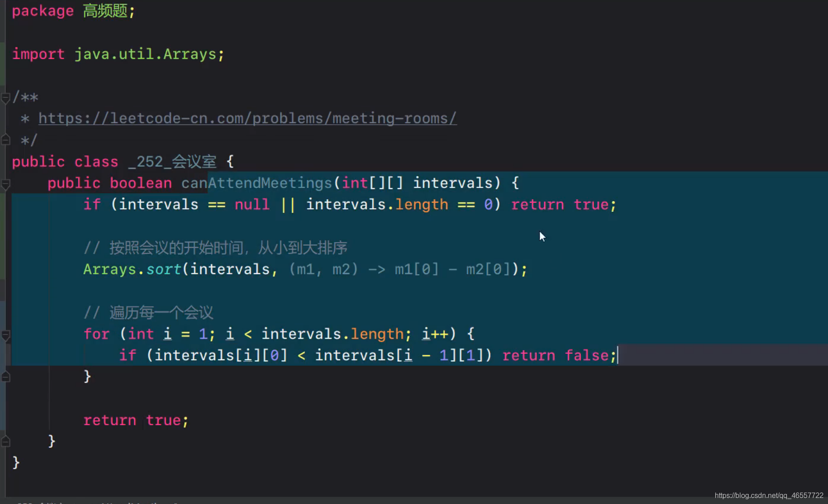Screen dimensions: 828x504
Task: Click the lambda expression (m1, m2)
Action: [x=324, y=269]
